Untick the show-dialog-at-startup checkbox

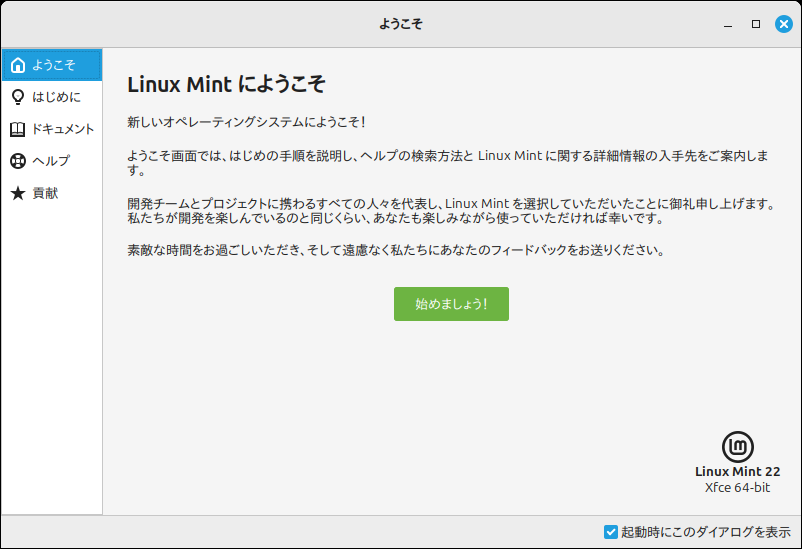[611, 532]
